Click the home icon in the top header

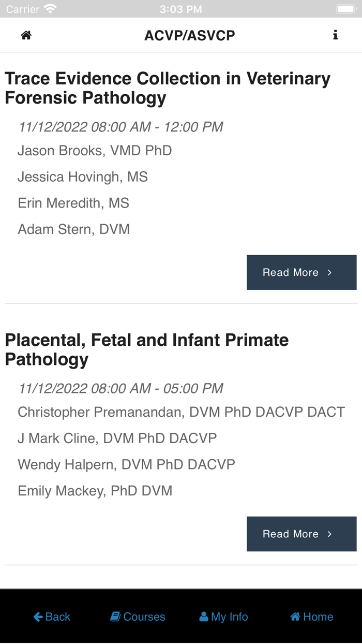point(25,35)
